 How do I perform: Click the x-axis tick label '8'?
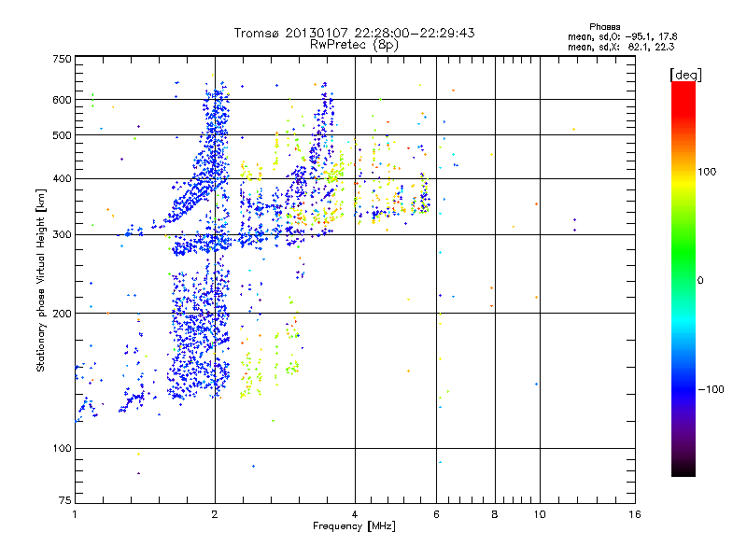click(495, 514)
